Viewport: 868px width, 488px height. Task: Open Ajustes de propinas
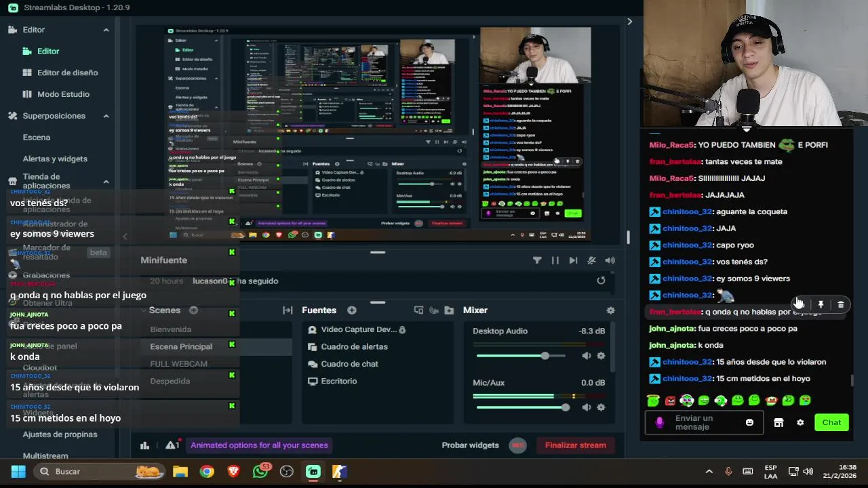click(60, 434)
